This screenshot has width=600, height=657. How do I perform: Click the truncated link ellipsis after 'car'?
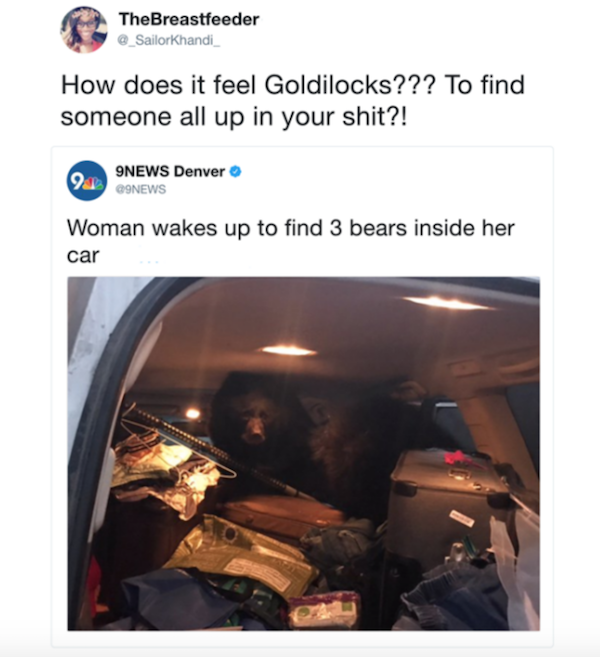149,262
